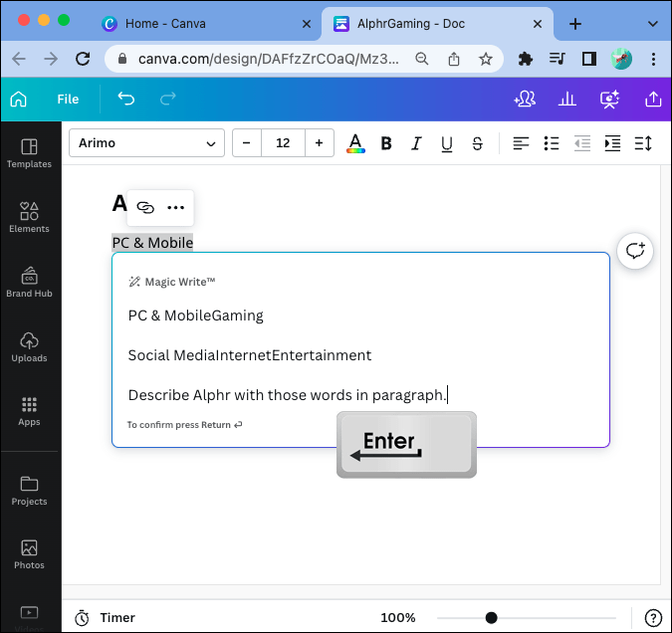
Task: Open the Templates panel
Action: 29,153
